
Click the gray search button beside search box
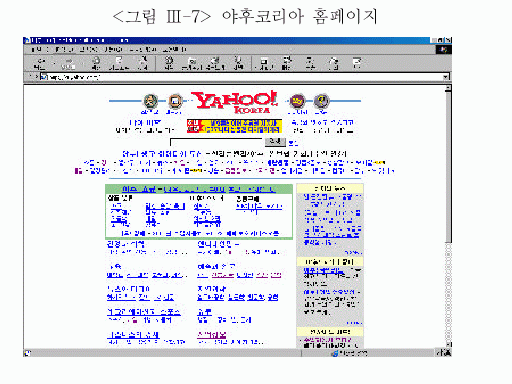tap(275, 141)
